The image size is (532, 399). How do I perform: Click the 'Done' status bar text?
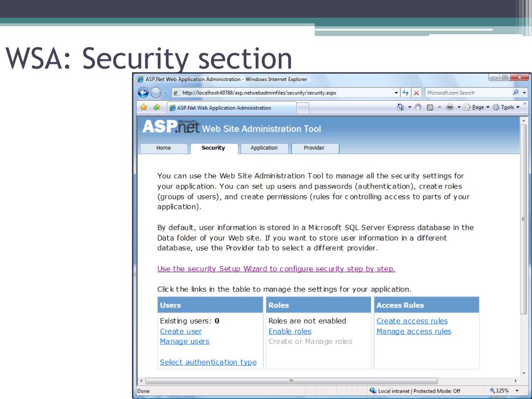pyautogui.click(x=143, y=391)
